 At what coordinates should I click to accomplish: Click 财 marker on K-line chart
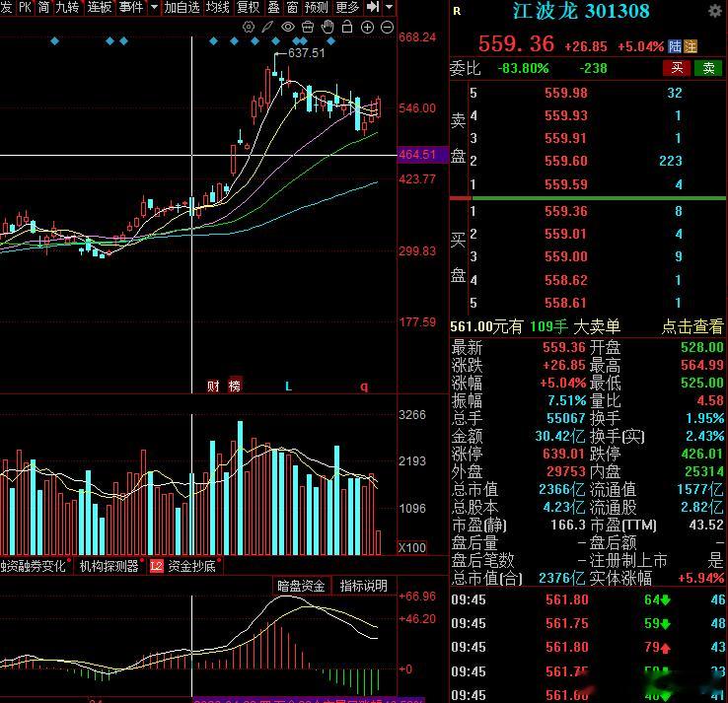(213, 386)
